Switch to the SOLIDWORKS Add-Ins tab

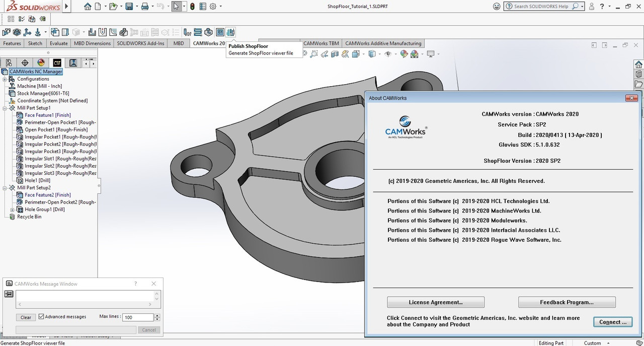click(141, 43)
